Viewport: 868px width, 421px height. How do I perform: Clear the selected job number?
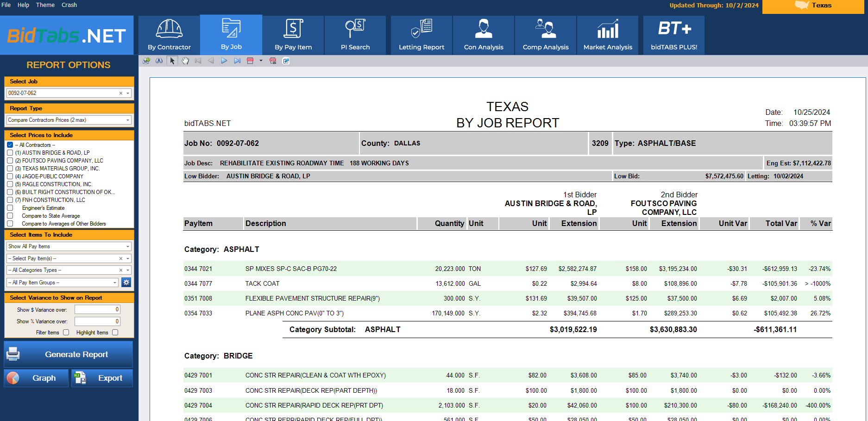coord(121,93)
